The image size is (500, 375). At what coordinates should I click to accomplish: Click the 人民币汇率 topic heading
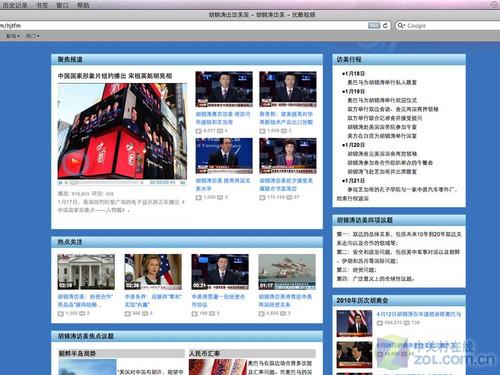tap(204, 353)
